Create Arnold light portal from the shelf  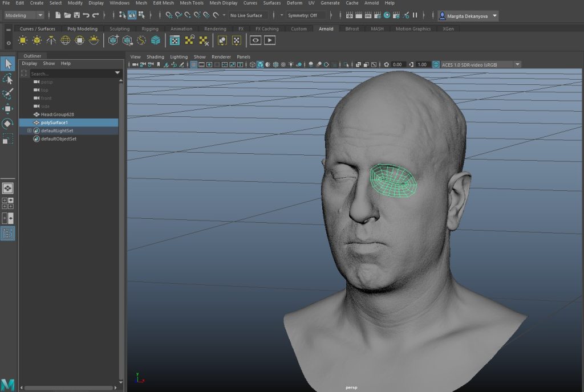point(79,40)
